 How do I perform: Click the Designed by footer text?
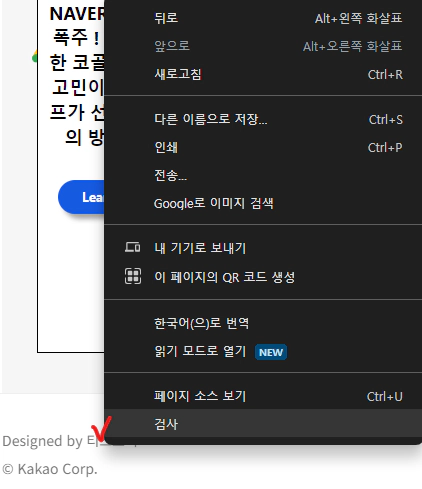[x=42, y=441]
